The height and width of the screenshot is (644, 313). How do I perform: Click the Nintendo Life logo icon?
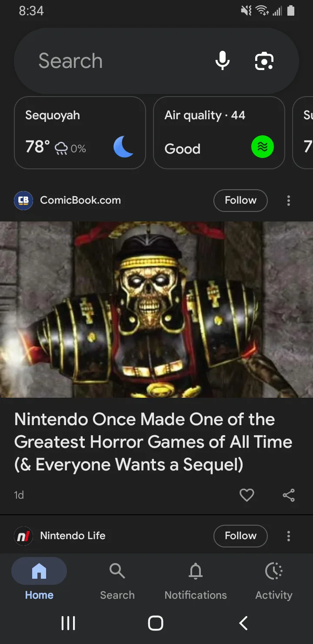23,536
